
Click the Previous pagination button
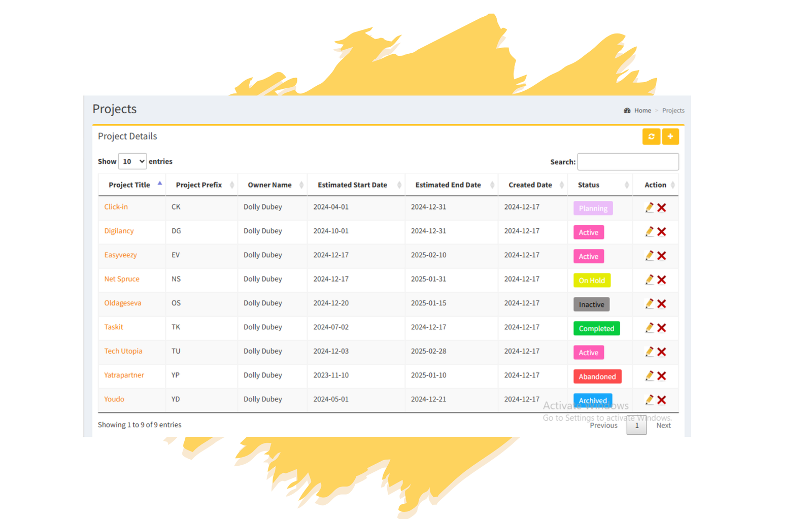[x=603, y=426]
